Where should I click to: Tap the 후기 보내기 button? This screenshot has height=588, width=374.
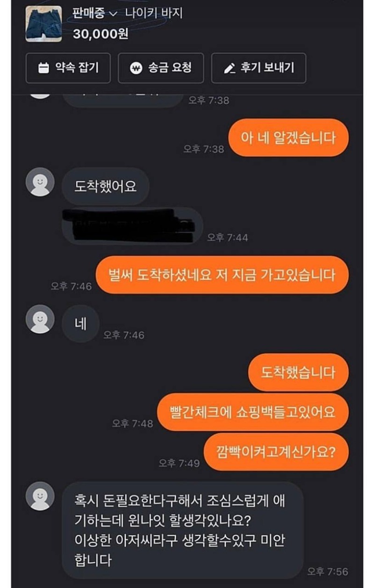[x=259, y=68]
